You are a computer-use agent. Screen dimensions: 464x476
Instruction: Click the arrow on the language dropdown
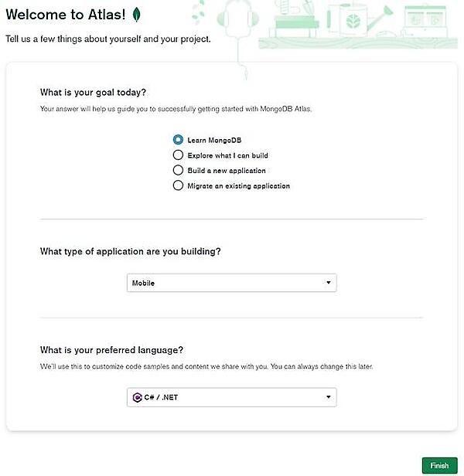[x=328, y=397]
